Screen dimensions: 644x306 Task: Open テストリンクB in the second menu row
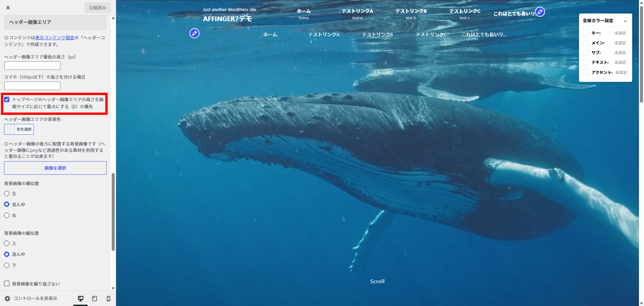click(x=378, y=35)
